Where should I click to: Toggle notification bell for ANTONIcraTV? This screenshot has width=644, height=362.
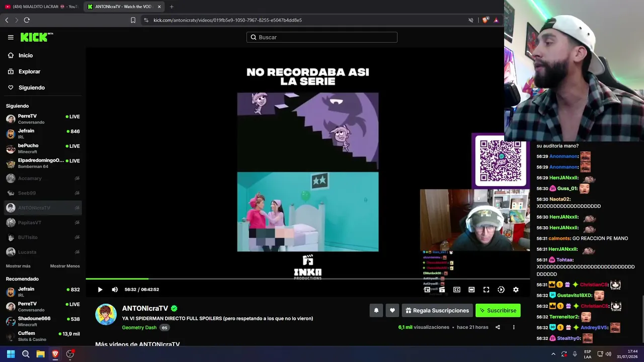pos(376,311)
